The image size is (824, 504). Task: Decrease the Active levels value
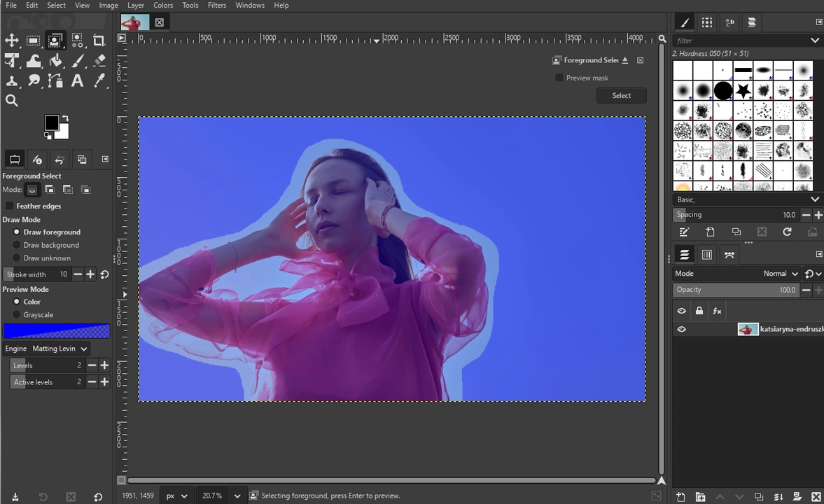92,382
